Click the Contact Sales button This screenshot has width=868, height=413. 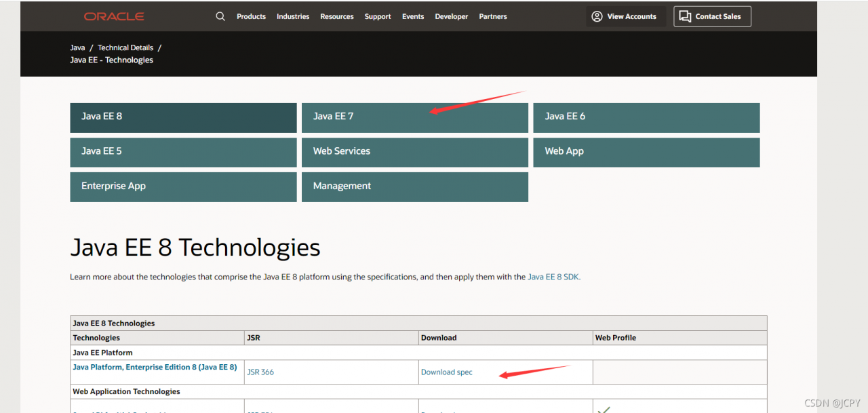(712, 16)
